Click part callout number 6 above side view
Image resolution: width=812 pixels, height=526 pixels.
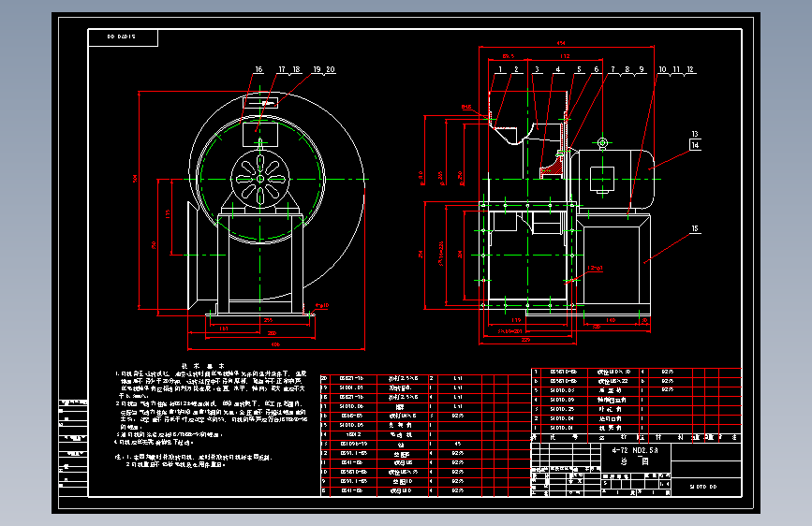coord(596,69)
